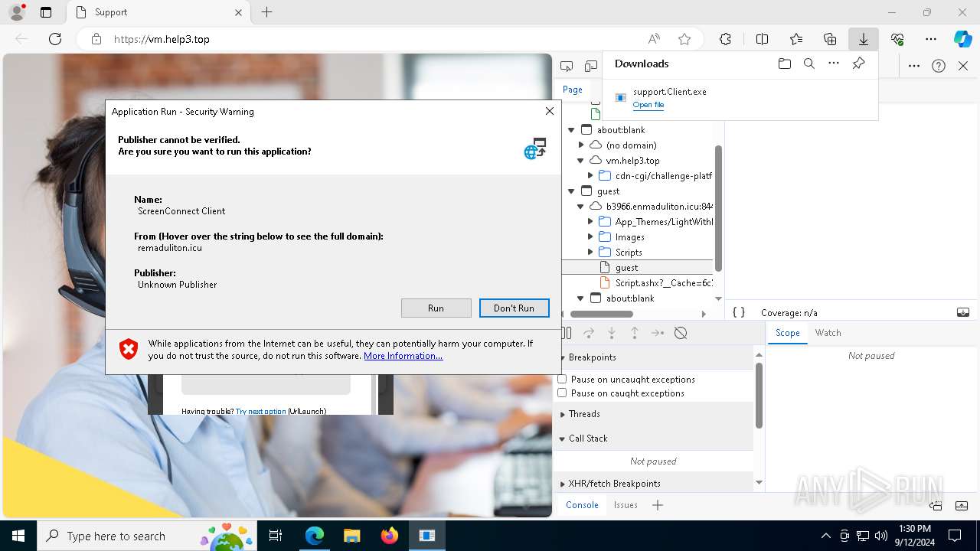Click the step over debugger icon
This screenshot has height=551, width=980.
click(589, 333)
